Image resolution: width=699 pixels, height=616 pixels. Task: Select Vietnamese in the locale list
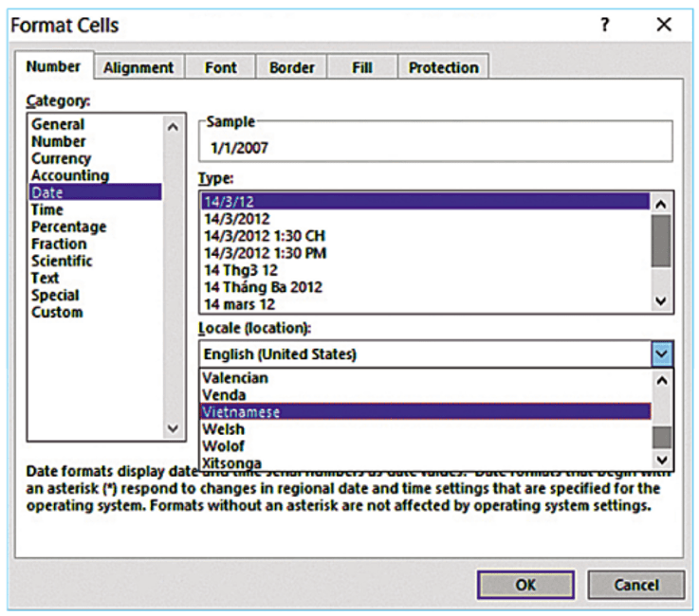pos(241,412)
